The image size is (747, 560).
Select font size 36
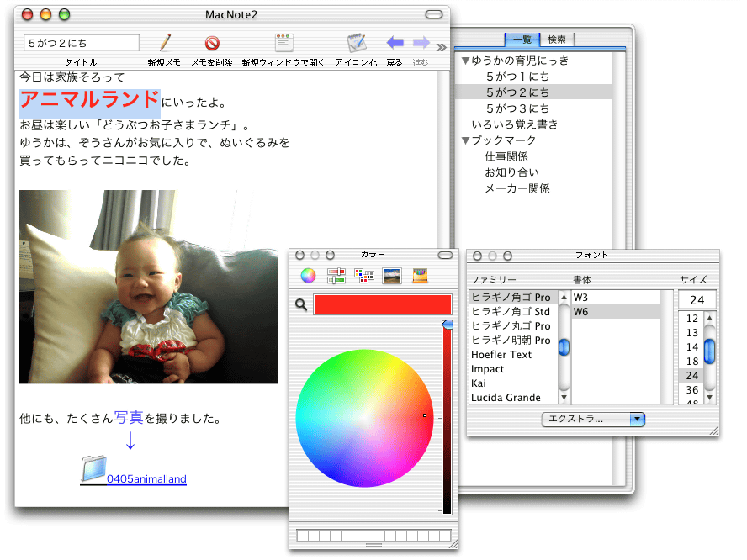(x=691, y=389)
